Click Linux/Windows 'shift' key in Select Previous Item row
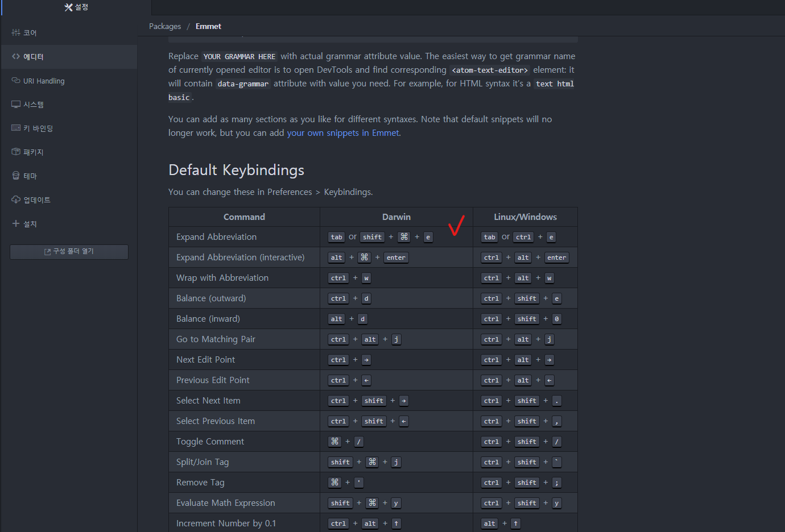Viewport: 785px width, 532px height. click(527, 421)
